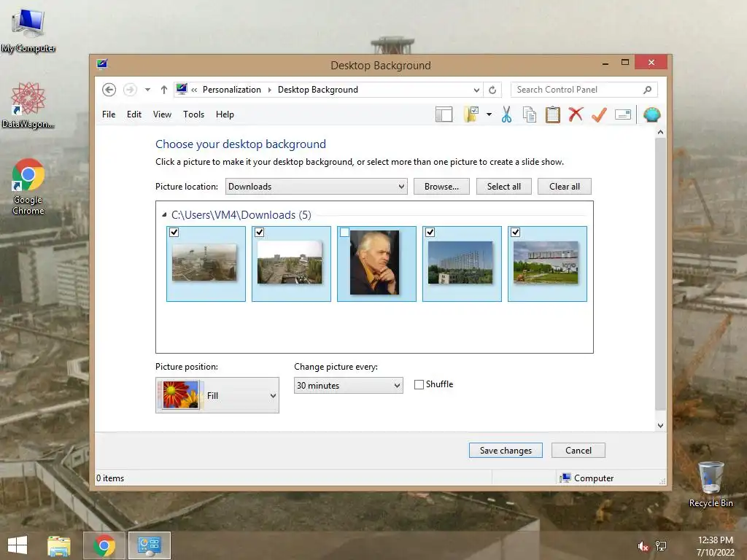Image resolution: width=747 pixels, height=560 pixels.
Task: Click the search magnifier icon
Action: 647,90
